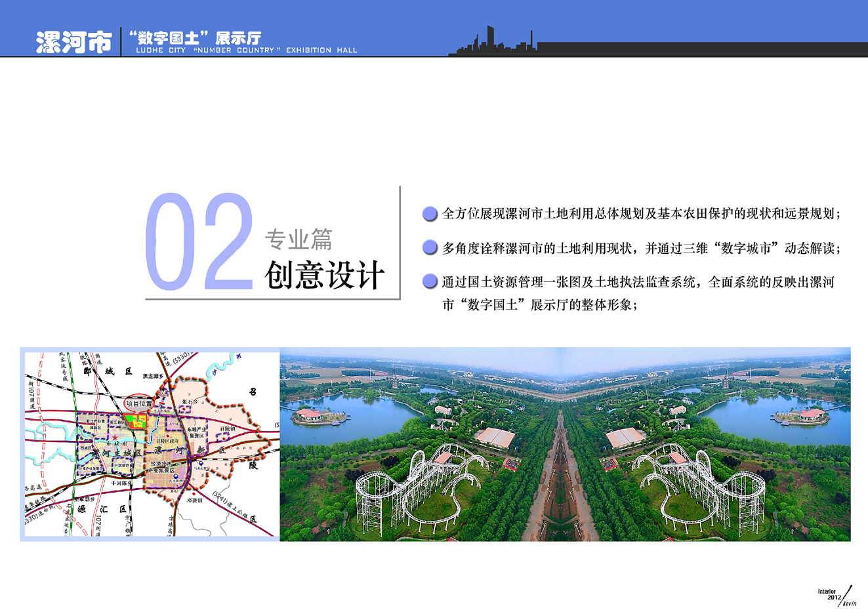This screenshot has height=614, width=868.
Task: Select the red star marking 市政府 on map
Action: (x=115, y=438)
